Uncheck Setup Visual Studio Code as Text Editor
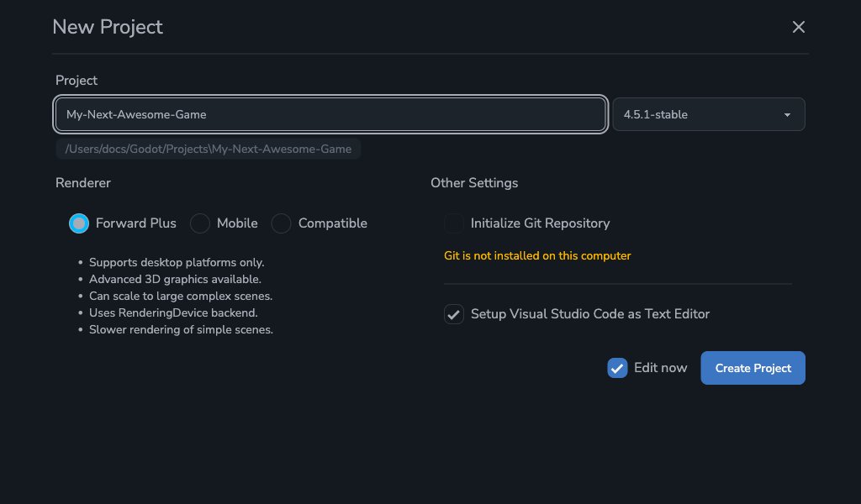This screenshot has width=861, height=504. pyautogui.click(x=454, y=314)
